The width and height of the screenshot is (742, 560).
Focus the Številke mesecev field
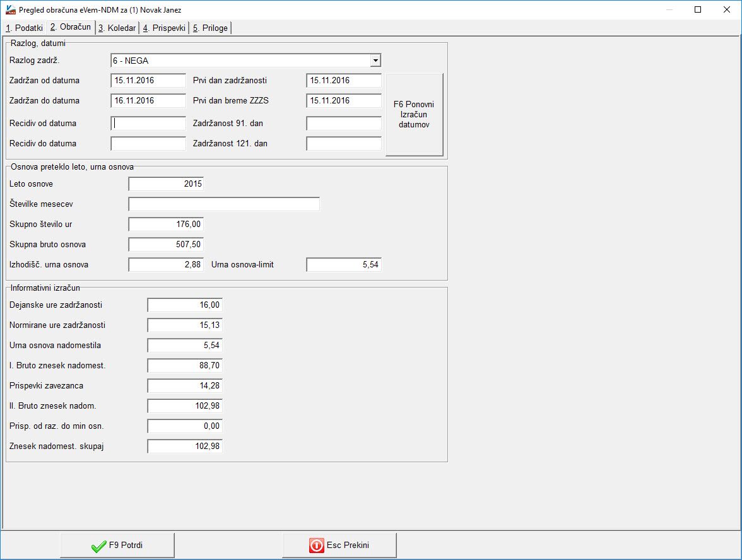224,204
